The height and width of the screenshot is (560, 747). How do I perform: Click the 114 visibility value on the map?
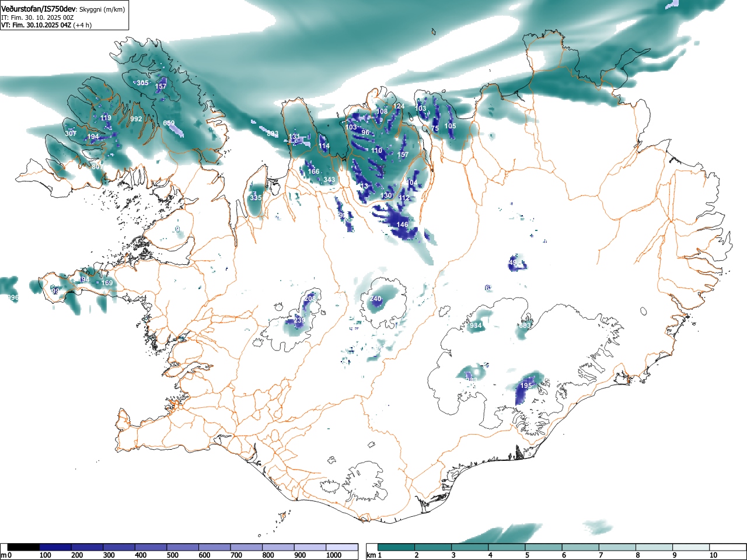pyautogui.click(x=324, y=146)
